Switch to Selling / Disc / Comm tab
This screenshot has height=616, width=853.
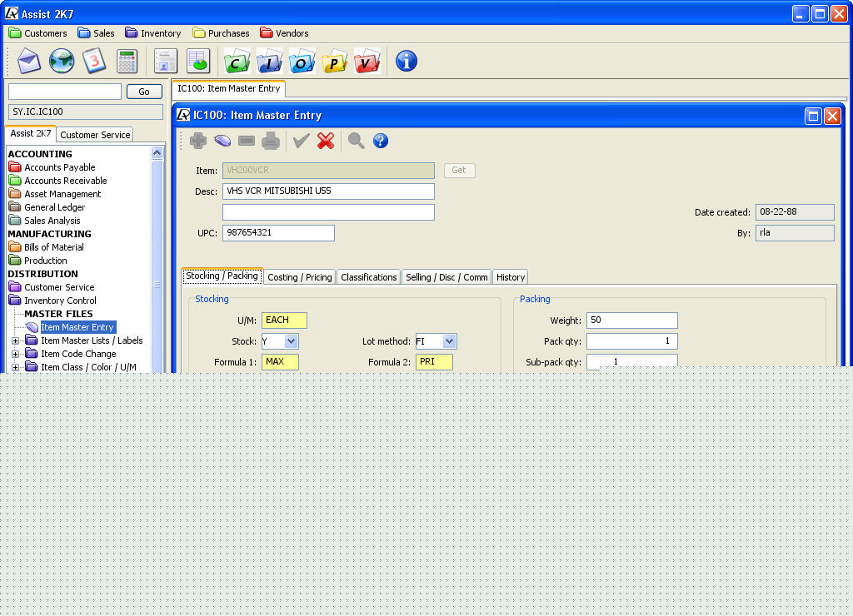[446, 277]
